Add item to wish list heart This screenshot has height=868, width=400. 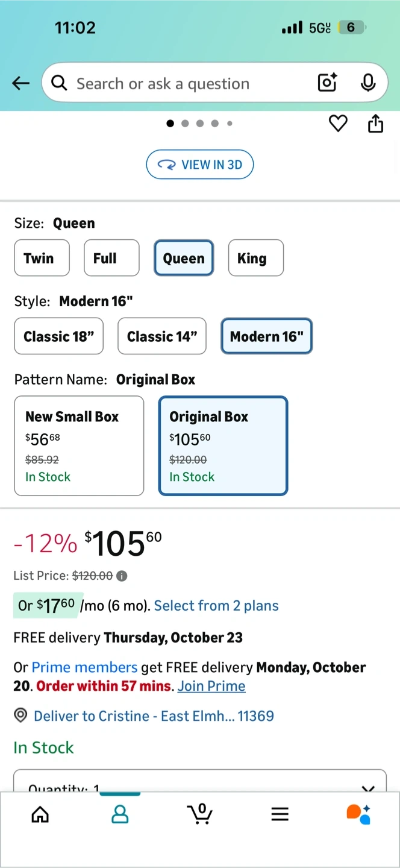(338, 124)
